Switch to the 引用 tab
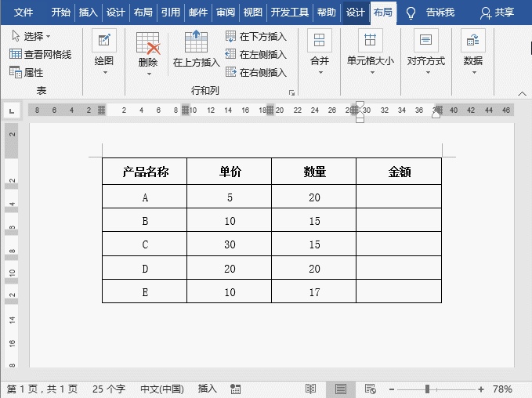Viewport: 532px width, 398px height. point(170,13)
